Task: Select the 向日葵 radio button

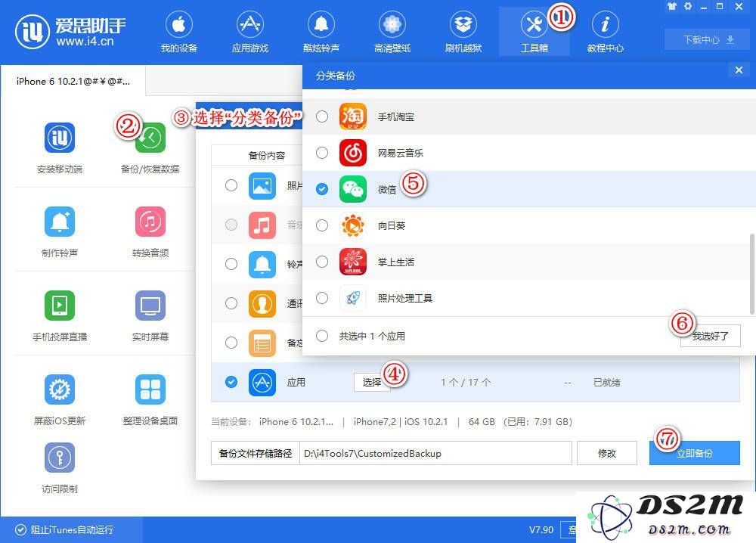Action: [322, 225]
